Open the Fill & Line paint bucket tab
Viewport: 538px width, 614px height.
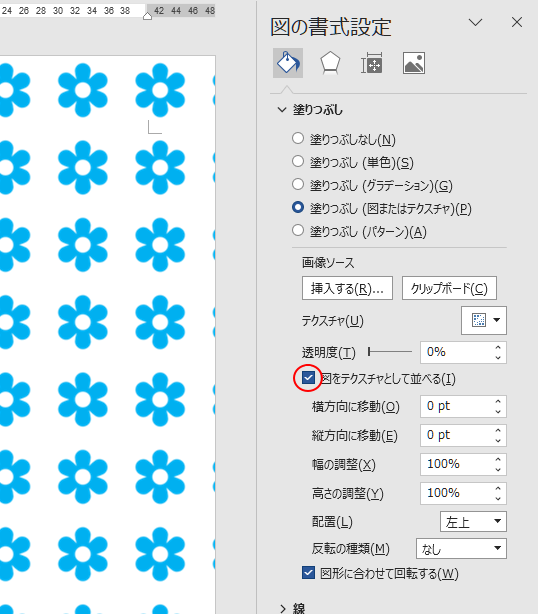(288, 63)
